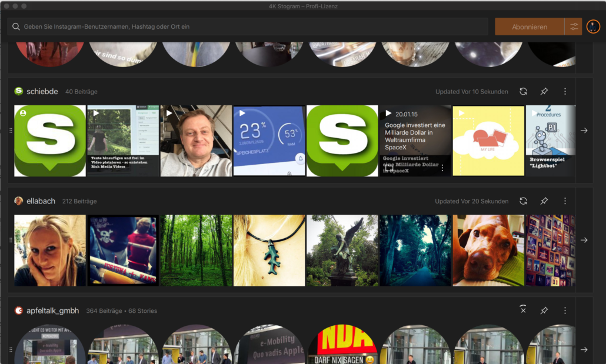Click the schiebde green profile icon

[19, 91]
